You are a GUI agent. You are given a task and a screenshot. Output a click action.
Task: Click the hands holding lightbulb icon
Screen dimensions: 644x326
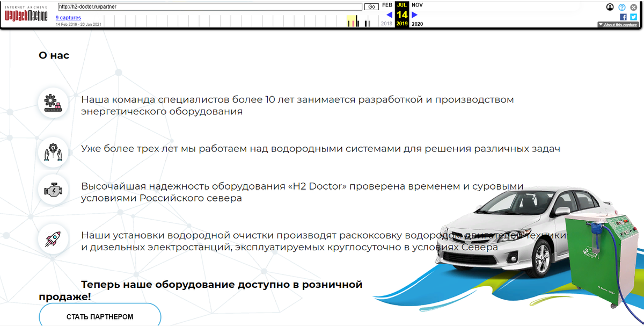(x=53, y=152)
